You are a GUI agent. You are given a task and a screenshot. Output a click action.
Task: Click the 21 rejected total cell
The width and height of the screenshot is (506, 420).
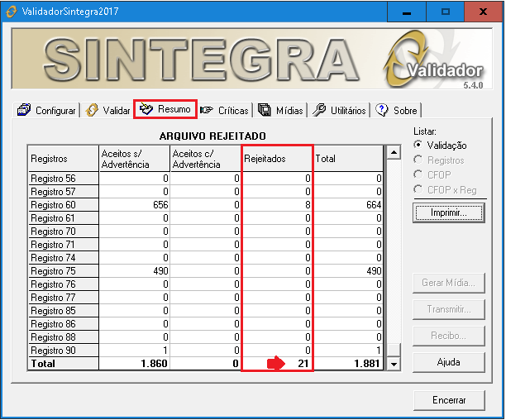coord(277,364)
